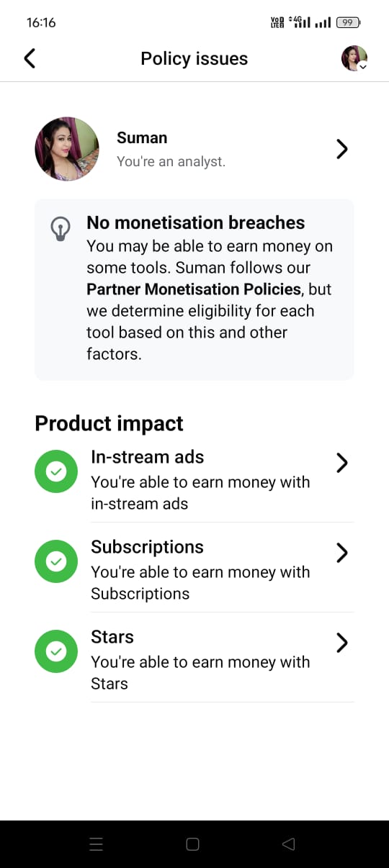
Task: Expand Suman profile chevron
Action: click(x=342, y=149)
